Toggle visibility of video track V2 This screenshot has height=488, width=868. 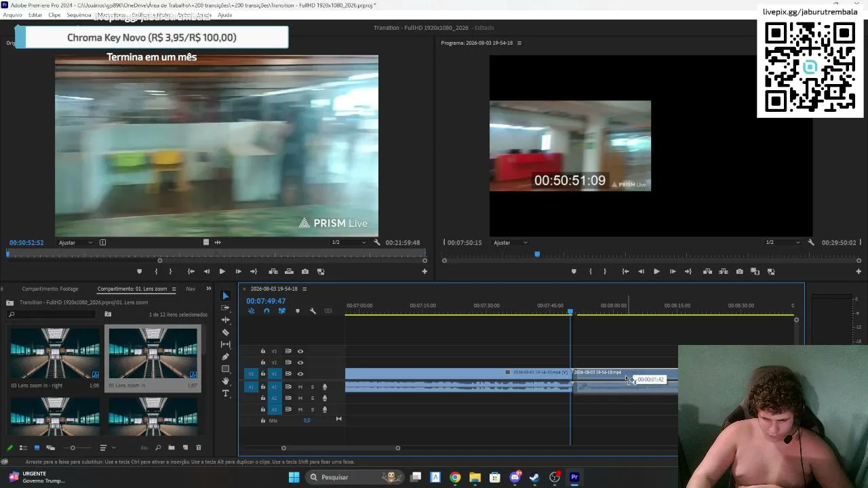[300, 362]
